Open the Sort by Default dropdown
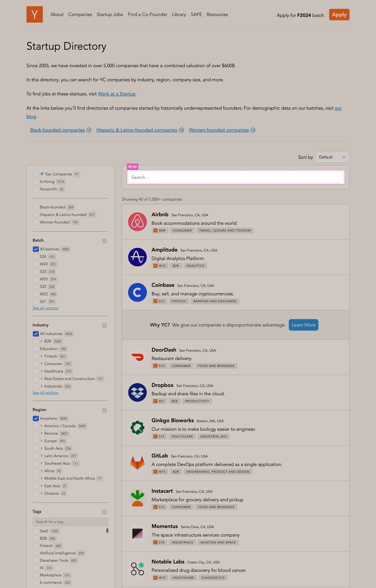Image resolution: width=376 pixels, height=588 pixels. point(332,157)
